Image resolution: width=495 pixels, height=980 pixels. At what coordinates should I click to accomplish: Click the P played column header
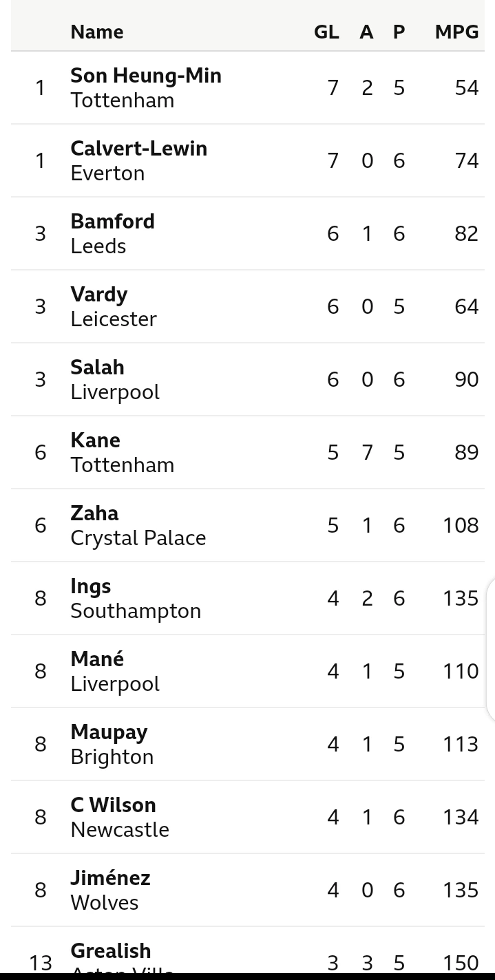pos(399,32)
